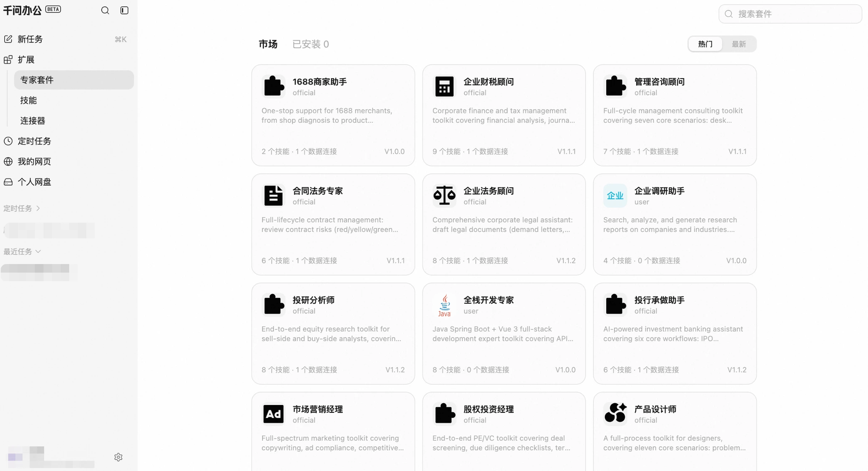The width and height of the screenshot is (868, 471).
Task: Focus the 搜索套件 search field
Action: tap(790, 14)
